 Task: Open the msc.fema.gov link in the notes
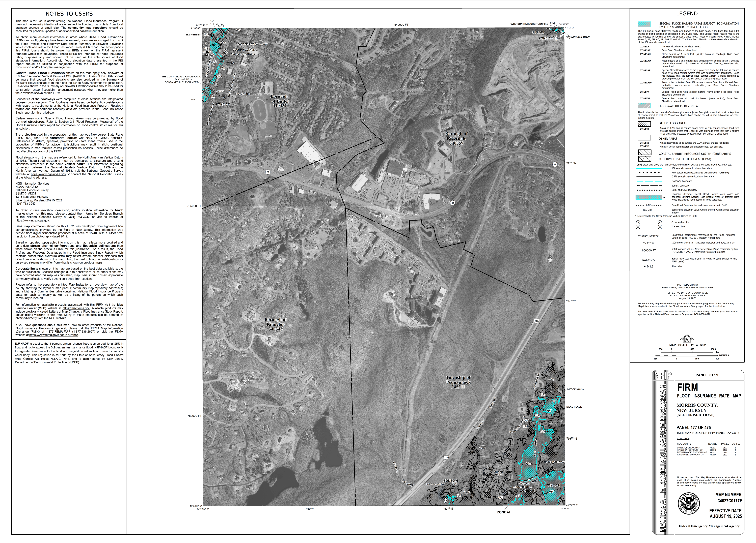(76, 308)
